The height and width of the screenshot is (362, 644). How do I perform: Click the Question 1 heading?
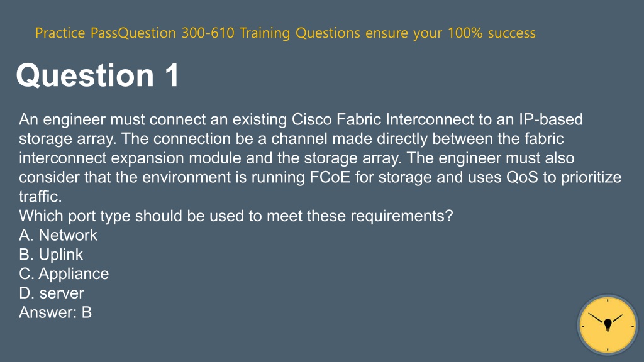(97, 75)
